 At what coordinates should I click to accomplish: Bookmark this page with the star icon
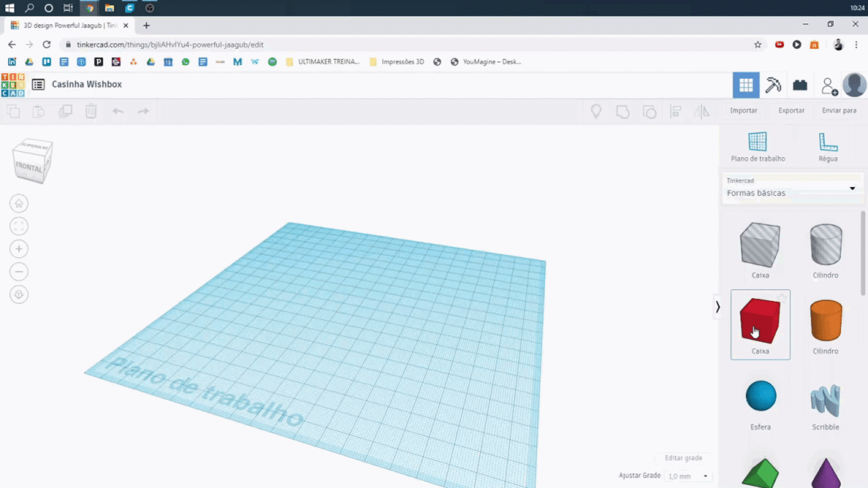pos(758,44)
